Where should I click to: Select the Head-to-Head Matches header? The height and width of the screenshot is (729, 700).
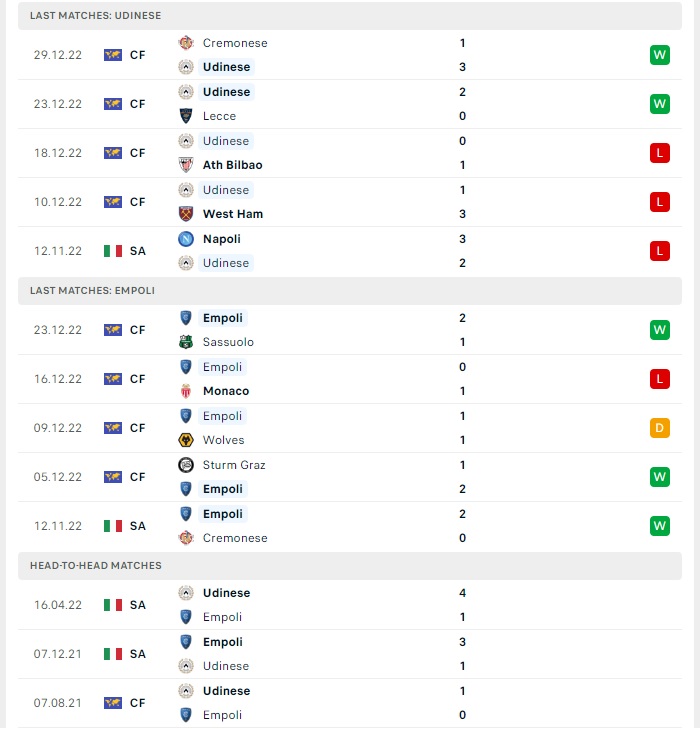(x=350, y=565)
